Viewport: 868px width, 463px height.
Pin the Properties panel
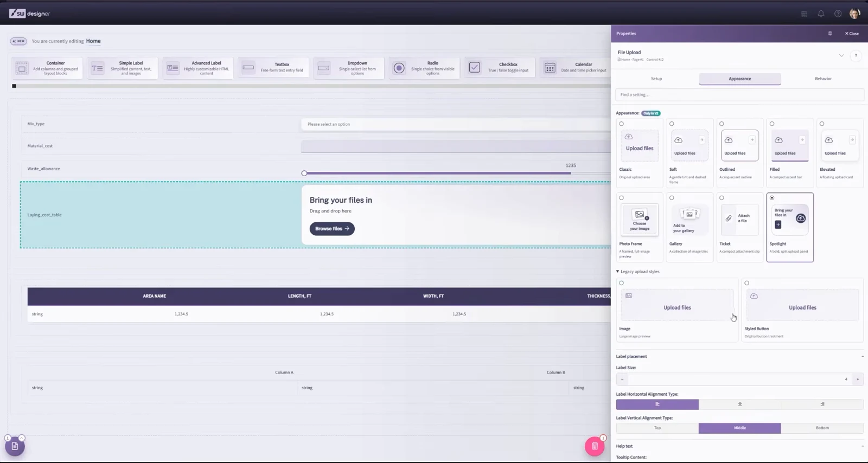829,34
